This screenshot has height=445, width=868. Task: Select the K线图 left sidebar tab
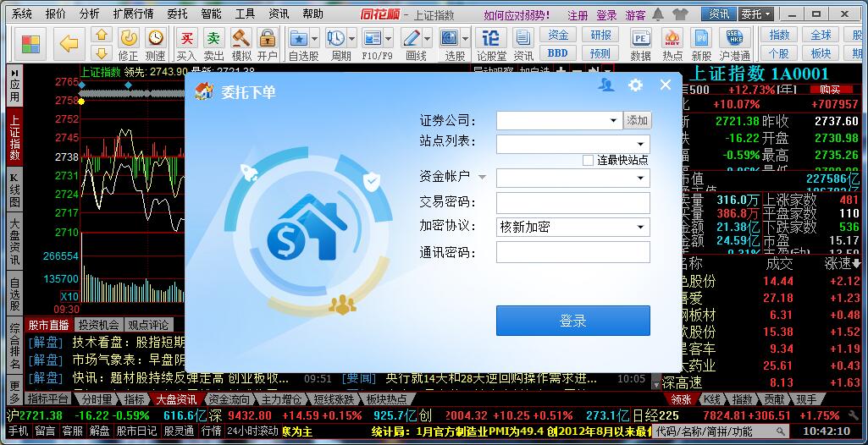pos(15,189)
